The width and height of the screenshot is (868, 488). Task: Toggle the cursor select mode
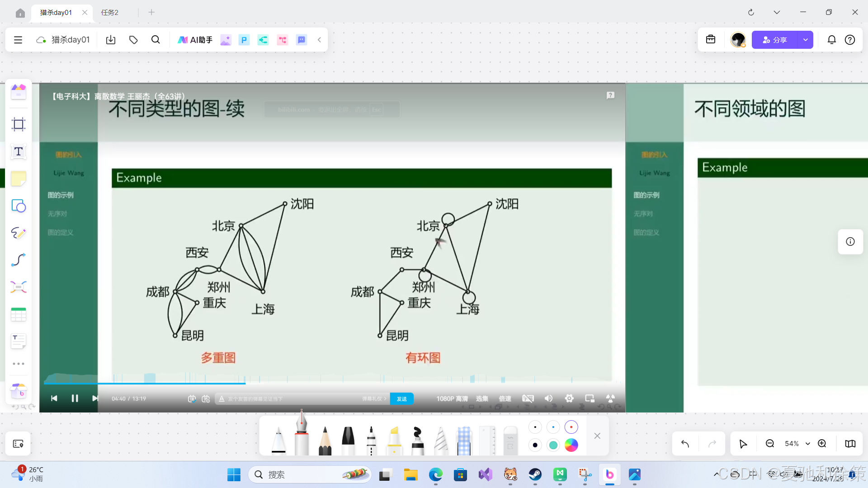[x=743, y=444]
